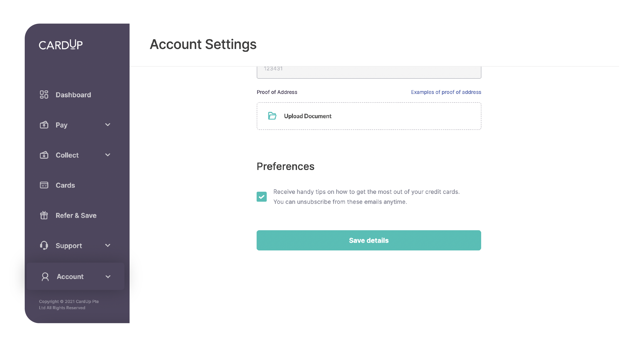Click the folder icon for Upload Document
This screenshot has height=347, width=644.
[x=272, y=116]
